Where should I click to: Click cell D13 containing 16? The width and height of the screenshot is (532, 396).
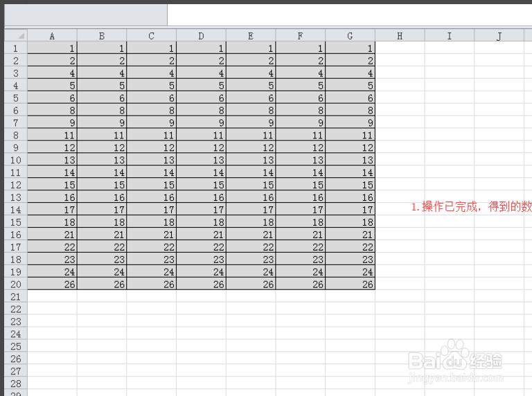click(x=201, y=197)
